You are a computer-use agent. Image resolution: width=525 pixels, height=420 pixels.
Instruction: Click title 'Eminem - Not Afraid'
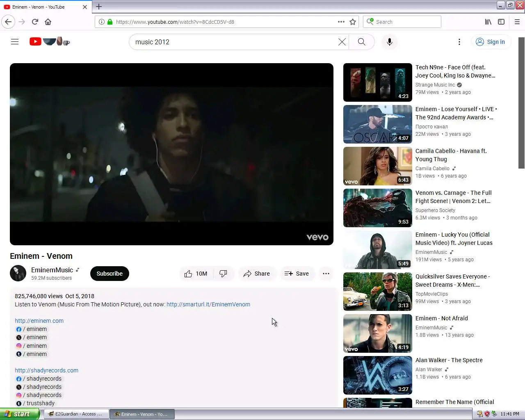442,318
